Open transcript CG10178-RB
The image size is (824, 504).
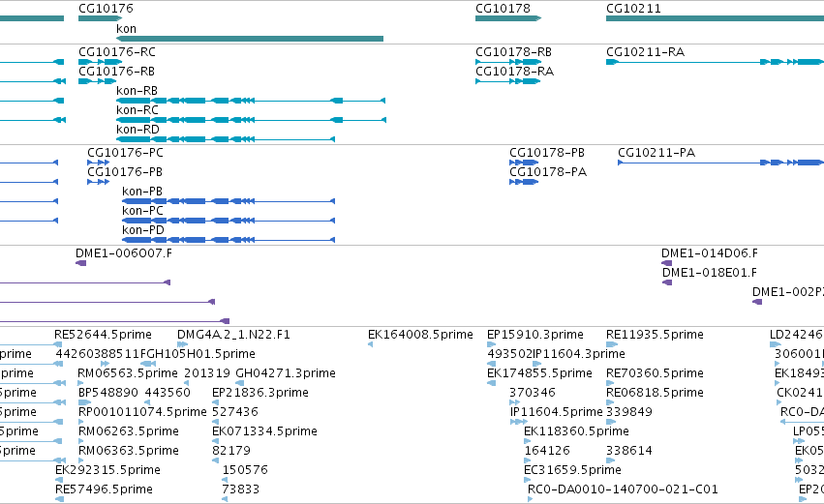pos(513,52)
